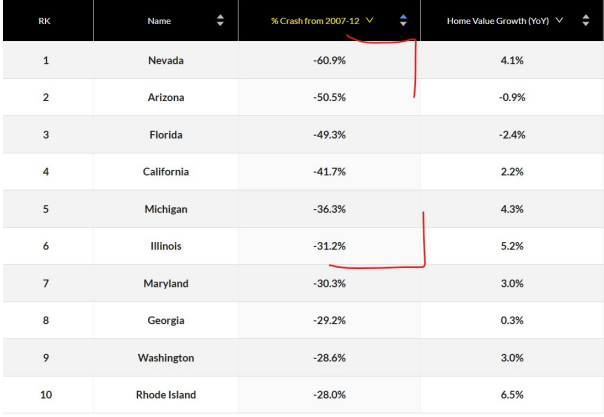
Task: Click the % Crash column sort arrows
Action: point(402,20)
